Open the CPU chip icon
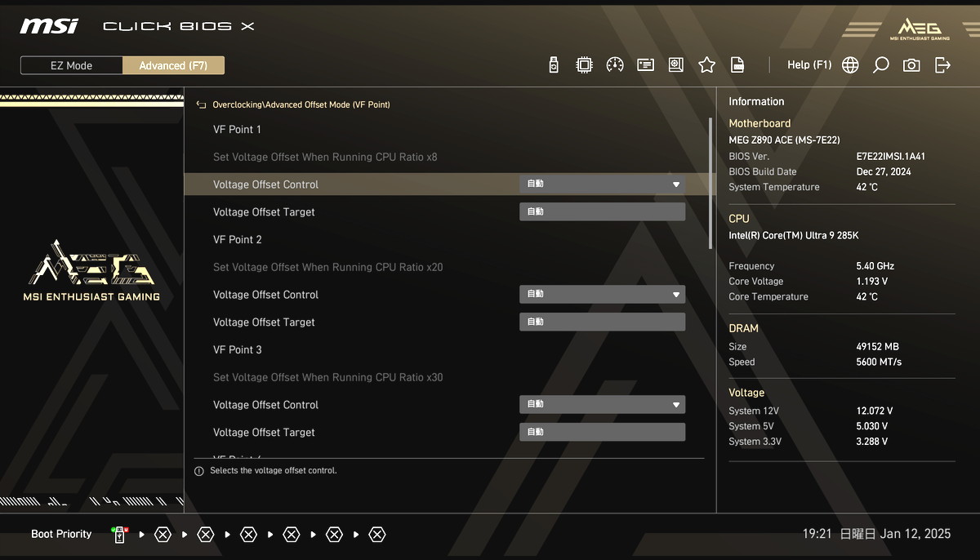This screenshot has height=560, width=980. click(584, 65)
